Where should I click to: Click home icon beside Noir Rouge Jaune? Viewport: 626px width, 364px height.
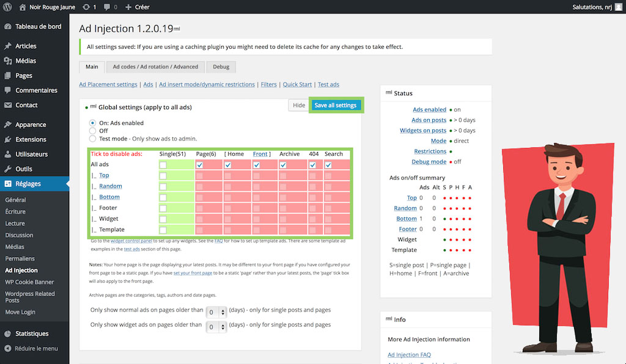(23, 7)
